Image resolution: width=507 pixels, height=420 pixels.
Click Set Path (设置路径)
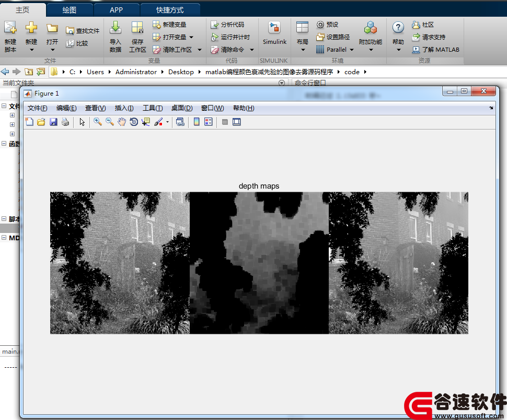333,37
